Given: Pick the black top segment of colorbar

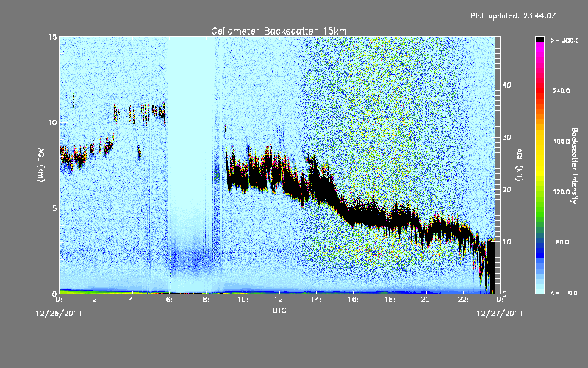Looking at the screenshot, I should click(539, 39).
